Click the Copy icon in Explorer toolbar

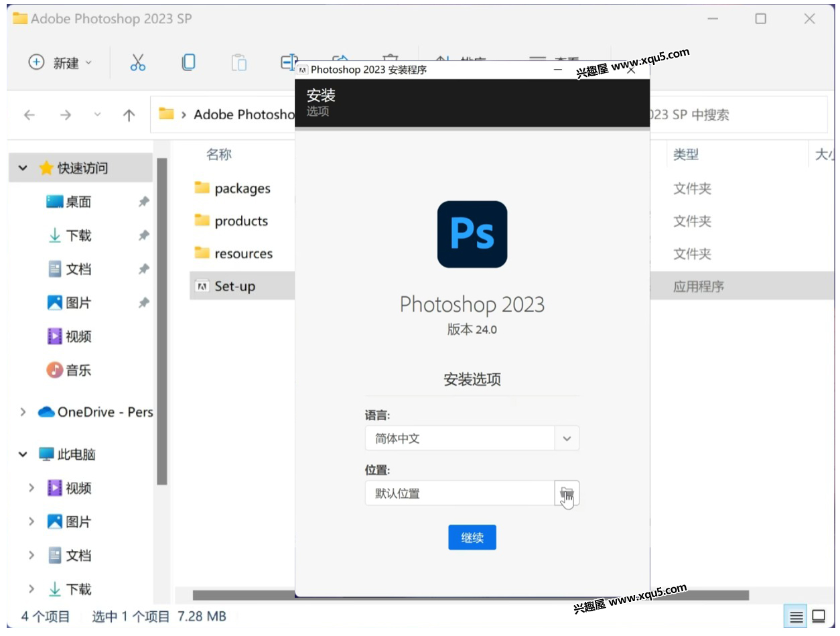pos(189,62)
